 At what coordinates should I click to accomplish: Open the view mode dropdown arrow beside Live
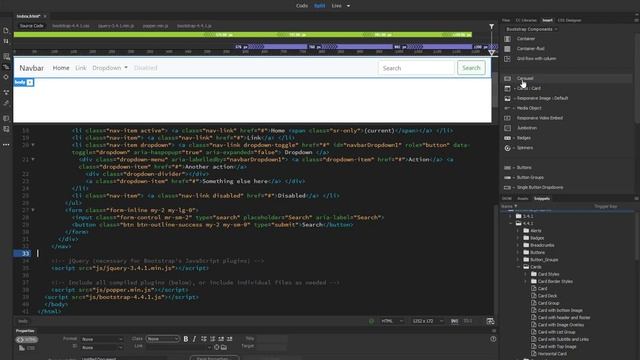[x=348, y=6]
